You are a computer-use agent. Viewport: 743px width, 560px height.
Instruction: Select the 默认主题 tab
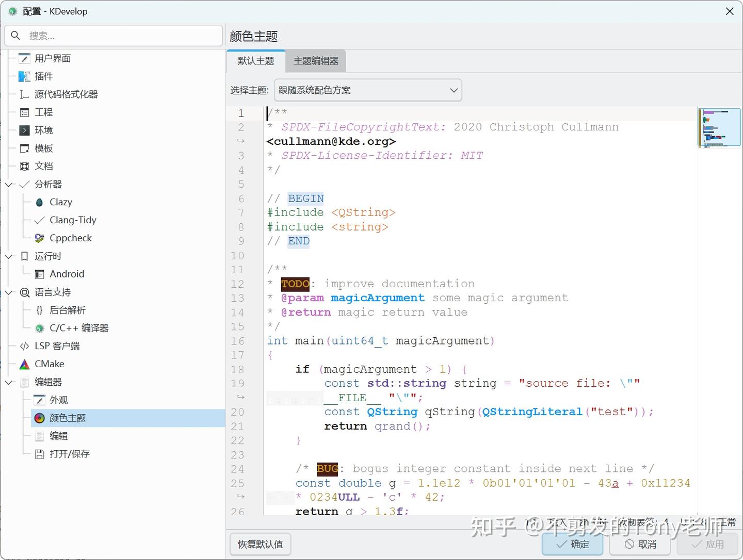click(255, 60)
